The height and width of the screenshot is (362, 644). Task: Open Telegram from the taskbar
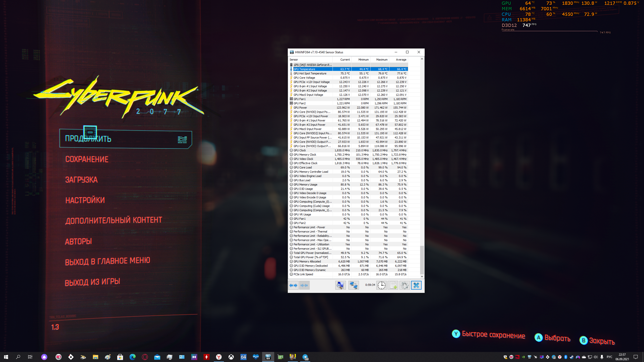click(x=305, y=357)
